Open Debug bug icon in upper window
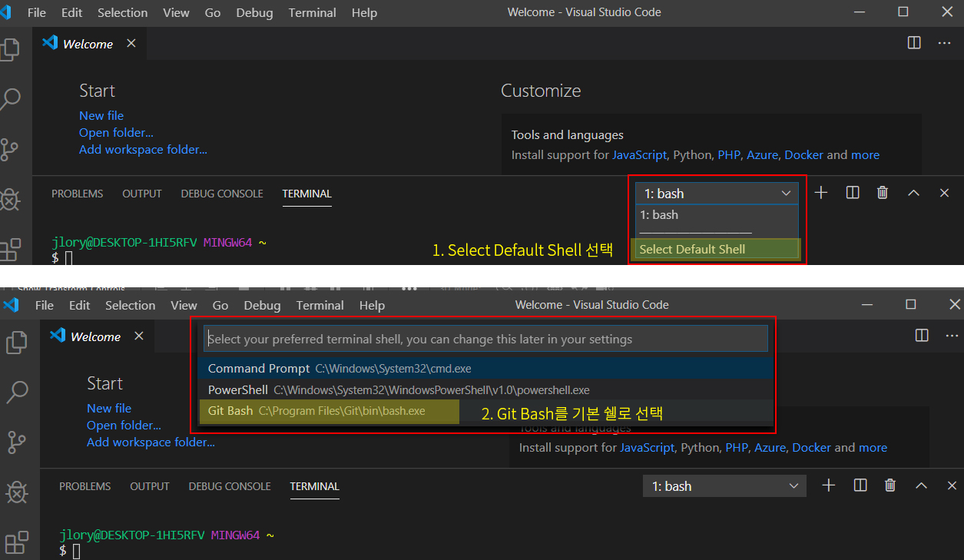Screen dimensions: 964x560 [x=9, y=200]
